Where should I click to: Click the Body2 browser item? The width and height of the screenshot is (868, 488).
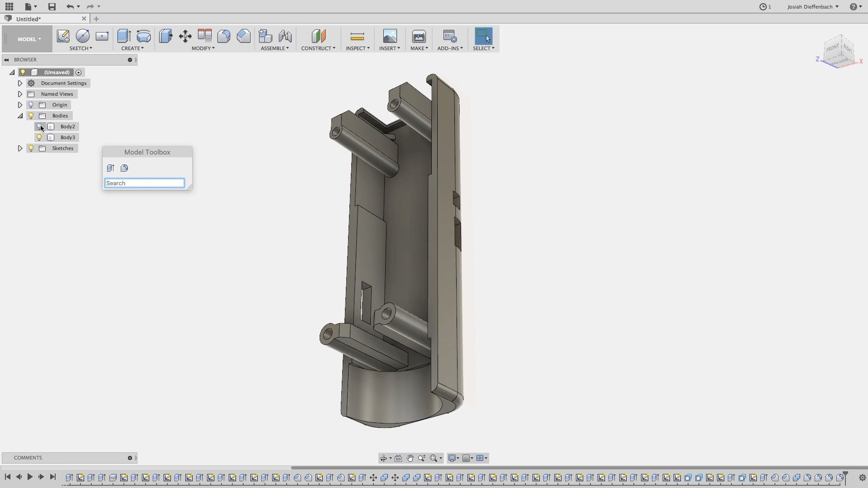(x=67, y=127)
